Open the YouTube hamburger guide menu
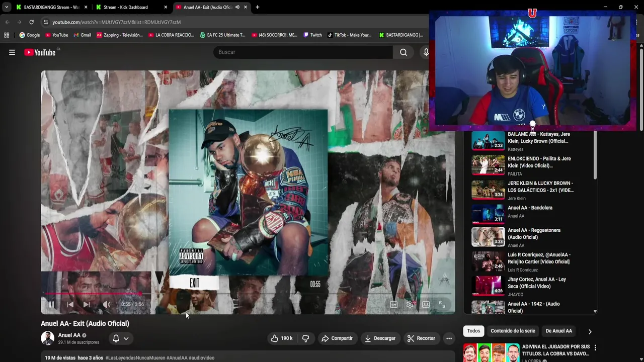Image resolution: width=644 pixels, height=362 pixels. [x=12, y=52]
